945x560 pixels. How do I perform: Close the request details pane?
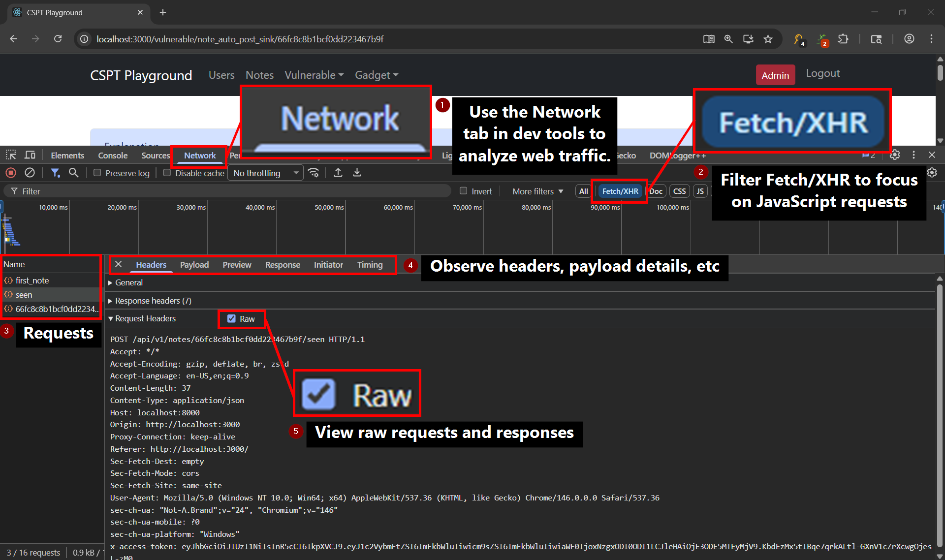[x=119, y=264]
